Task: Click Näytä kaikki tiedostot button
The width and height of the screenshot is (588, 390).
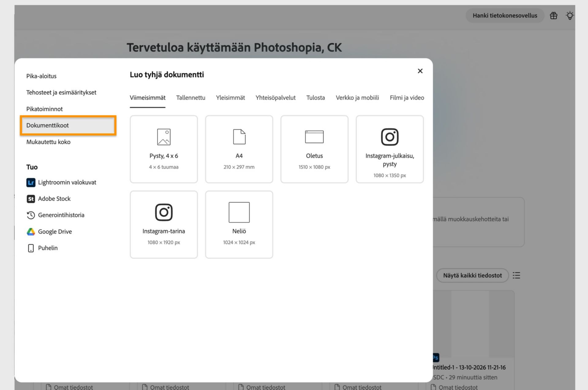Action: [x=473, y=275]
